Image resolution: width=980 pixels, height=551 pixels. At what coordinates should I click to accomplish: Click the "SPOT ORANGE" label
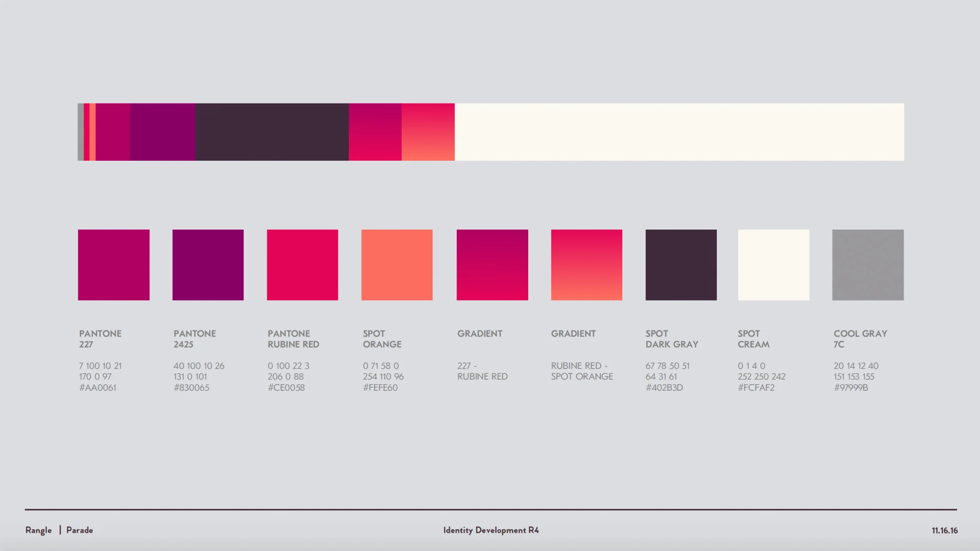382,339
